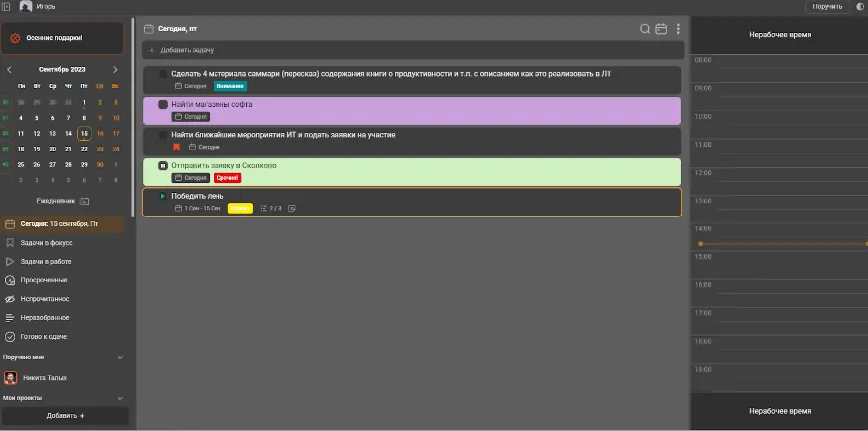Mark the first summary task checkbox complete
868x431 pixels.
(163, 74)
